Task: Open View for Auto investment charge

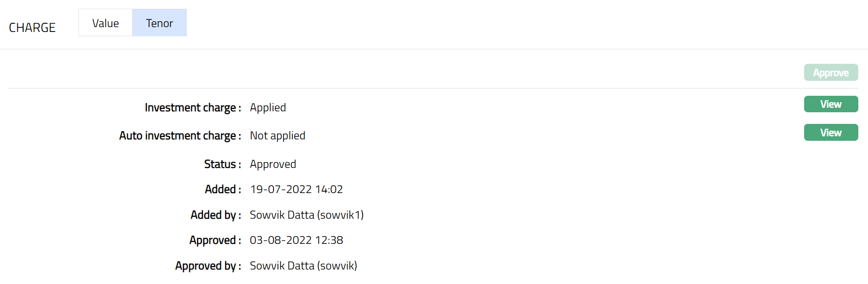Action: pyautogui.click(x=831, y=133)
